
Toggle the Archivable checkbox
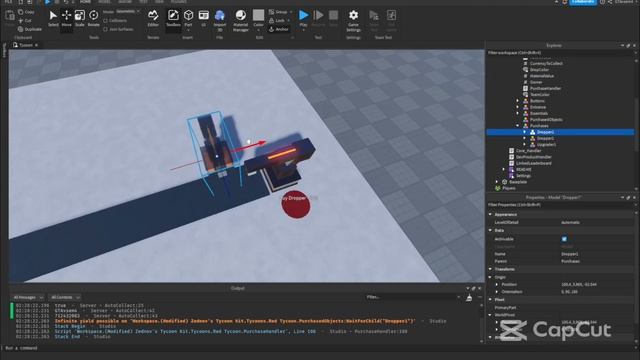click(564, 239)
